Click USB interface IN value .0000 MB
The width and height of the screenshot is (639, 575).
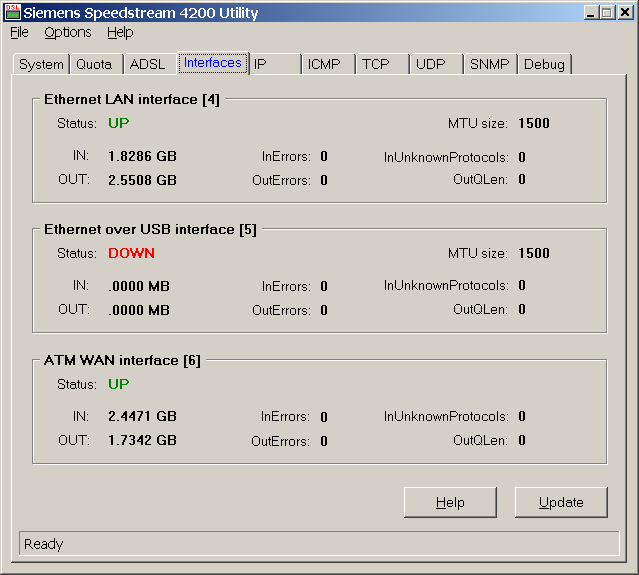point(139,286)
